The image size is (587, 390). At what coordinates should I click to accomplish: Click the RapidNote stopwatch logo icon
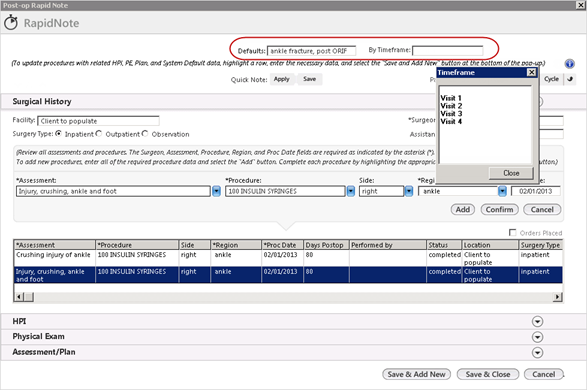click(x=11, y=22)
